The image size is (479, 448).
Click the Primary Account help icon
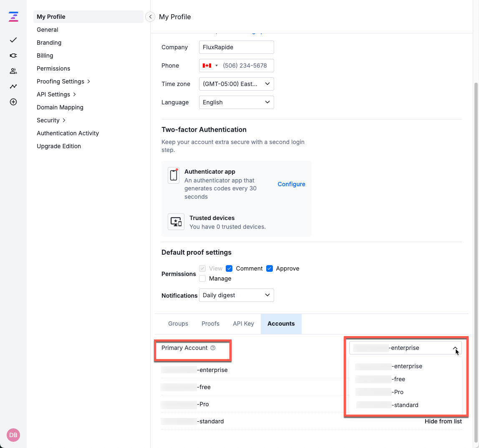pos(213,348)
